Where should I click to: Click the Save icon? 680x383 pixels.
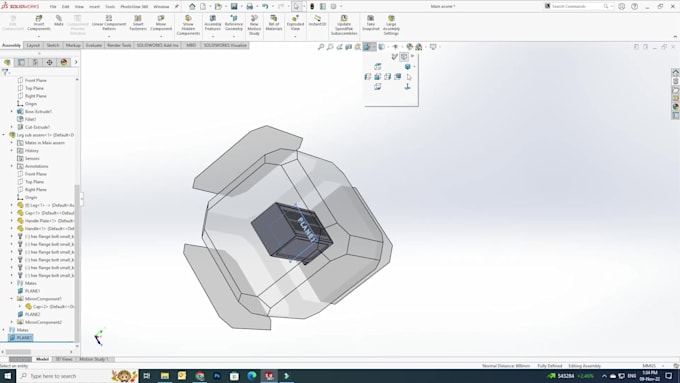(x=234, y=7)
